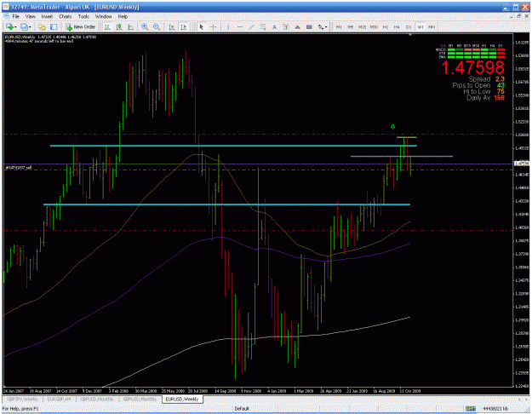Open the Charts menu
The image size is (532, 414).
66,16
